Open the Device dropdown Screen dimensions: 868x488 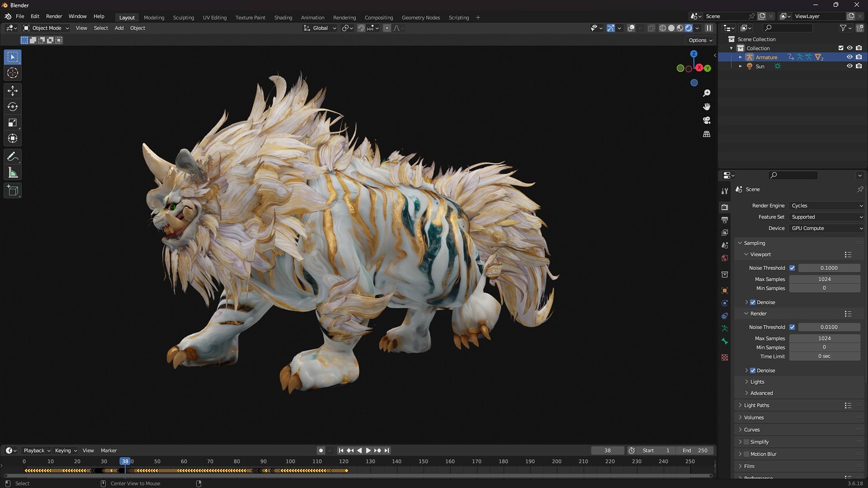826,228
